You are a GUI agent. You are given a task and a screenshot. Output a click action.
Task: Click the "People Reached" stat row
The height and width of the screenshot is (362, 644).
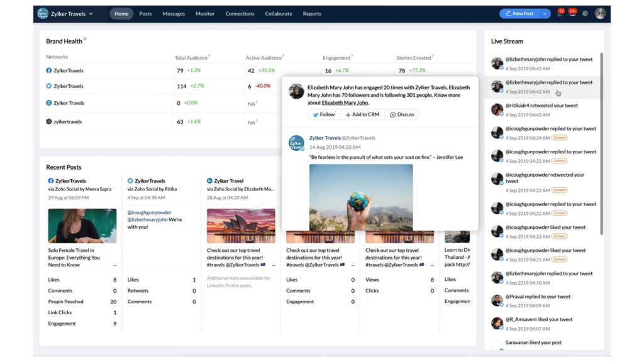pos(82,302)
